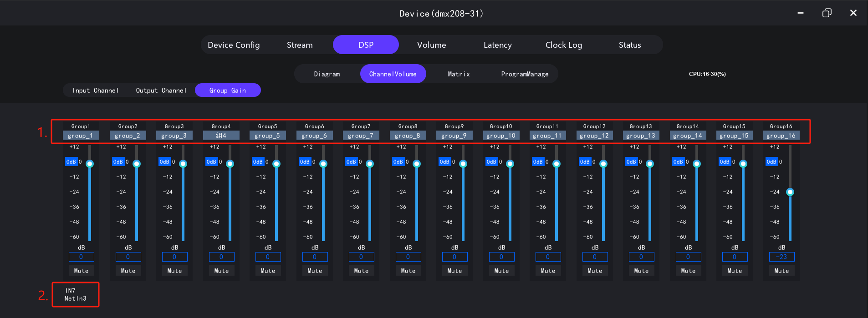Click the 0dB button on Group14

click(x=678, y=162)
